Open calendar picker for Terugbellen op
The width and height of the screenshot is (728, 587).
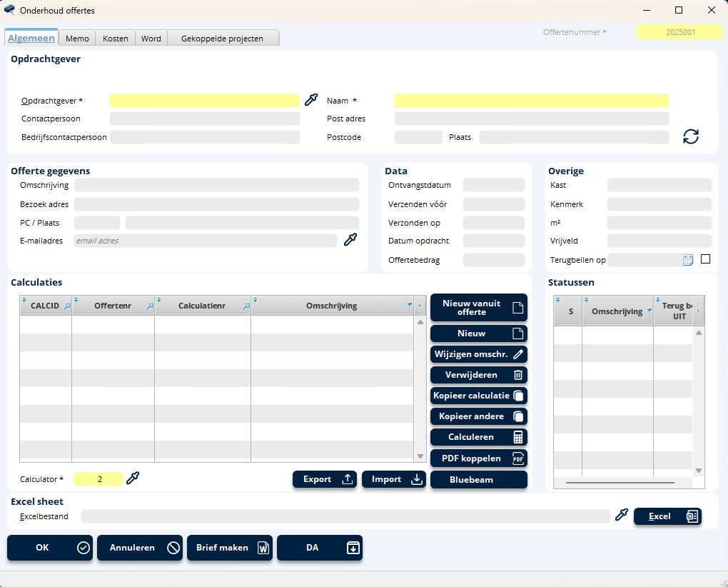(688, 260)
